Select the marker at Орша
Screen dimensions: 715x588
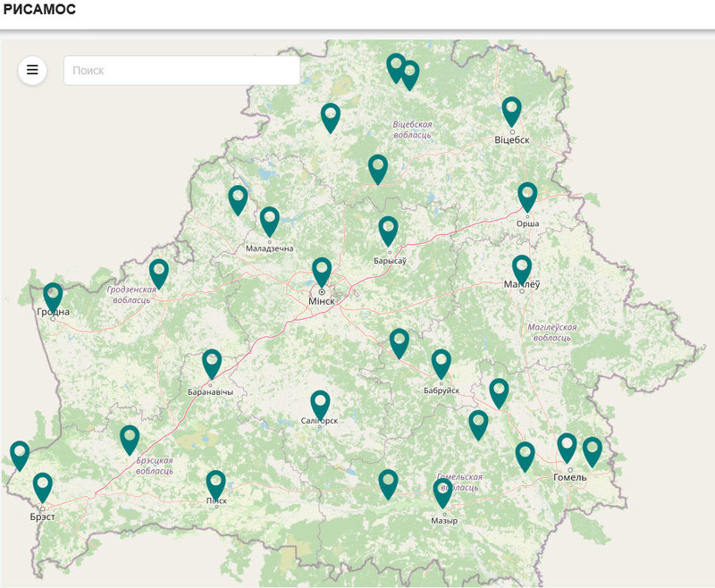click(x=527, y=195)
